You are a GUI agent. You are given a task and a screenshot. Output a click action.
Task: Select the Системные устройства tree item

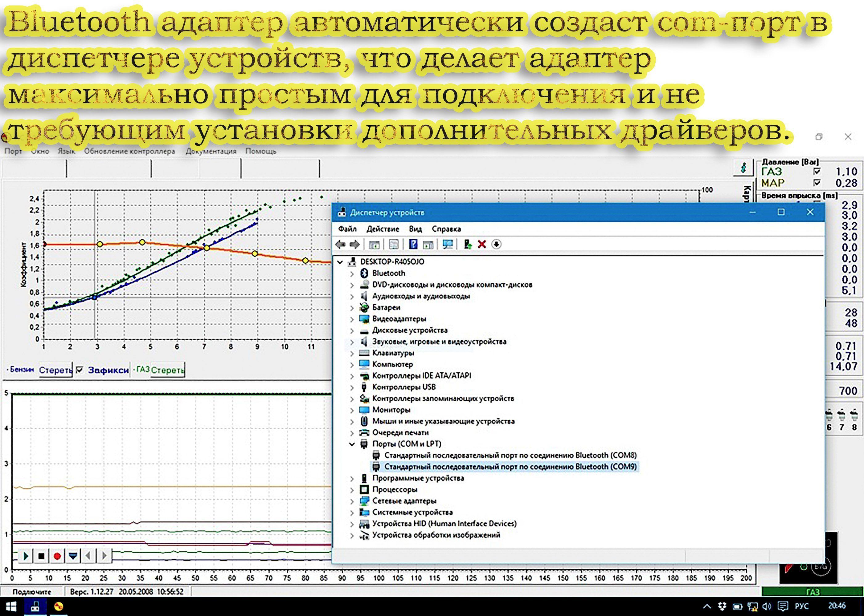pos(412,513)
